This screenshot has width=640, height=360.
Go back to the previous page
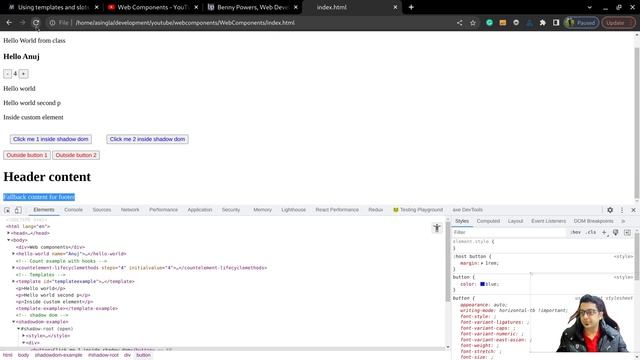(9, 23)
